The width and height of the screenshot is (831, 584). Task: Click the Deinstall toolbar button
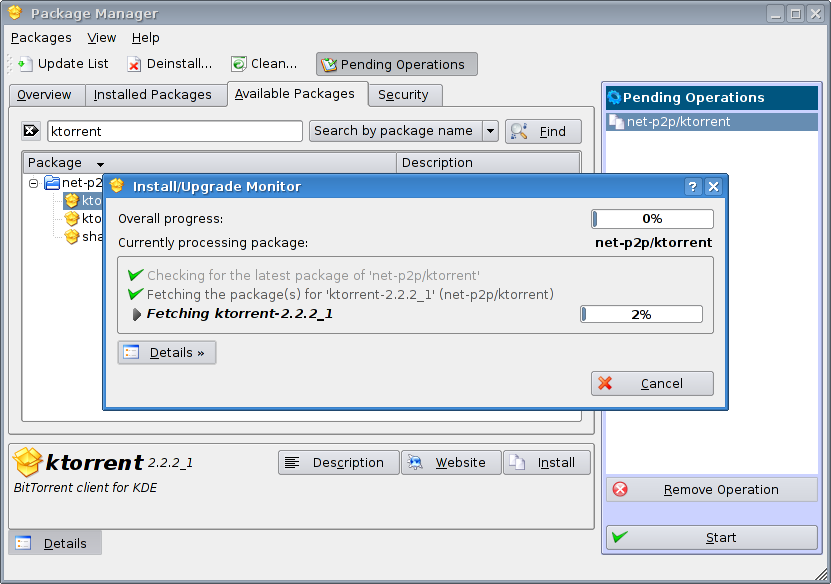(170, 64)
